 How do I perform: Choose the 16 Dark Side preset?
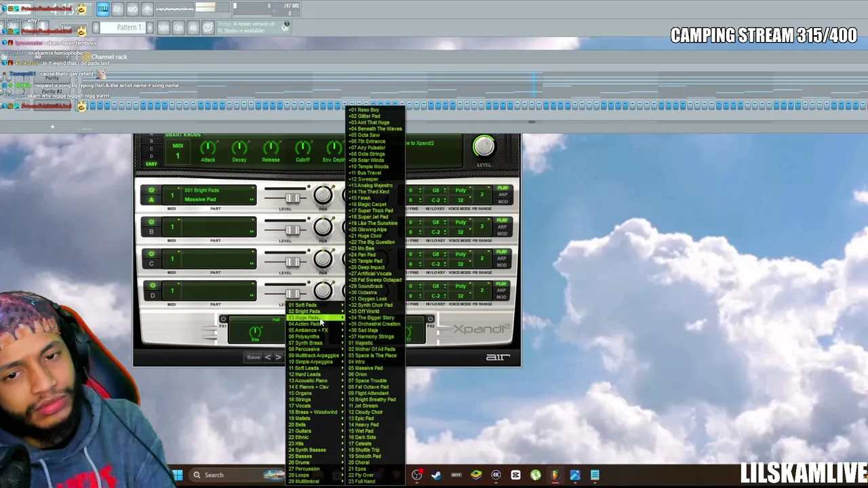[375, 437]
